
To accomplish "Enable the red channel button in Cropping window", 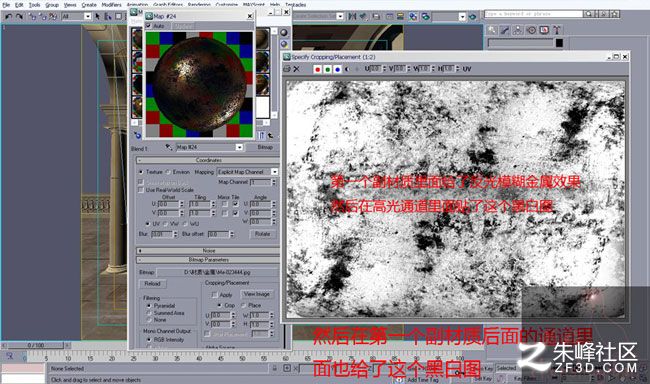I will click(318, 69).
